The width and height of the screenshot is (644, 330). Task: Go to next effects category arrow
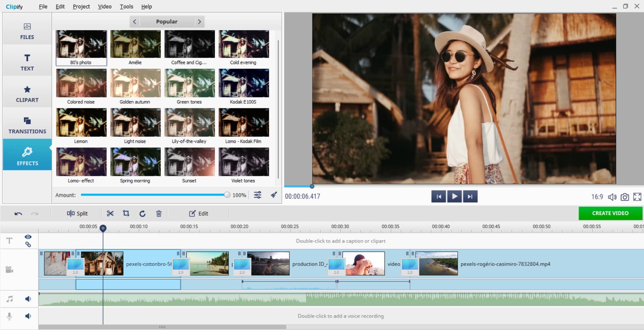[x=199, y=21]
